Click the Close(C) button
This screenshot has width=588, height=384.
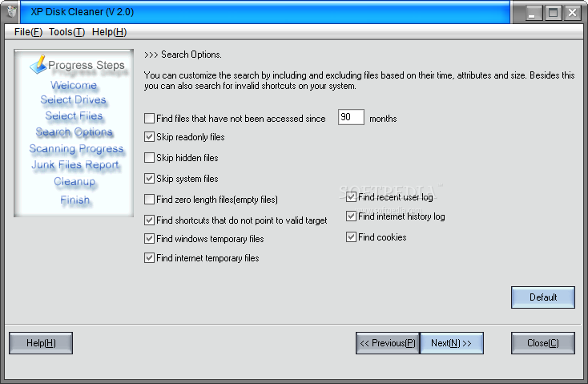(x=543, y=343)
